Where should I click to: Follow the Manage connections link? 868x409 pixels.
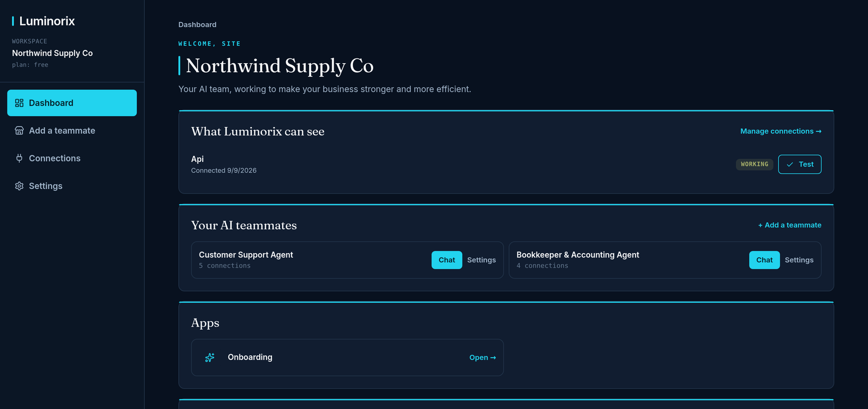(x=781, y=131)
